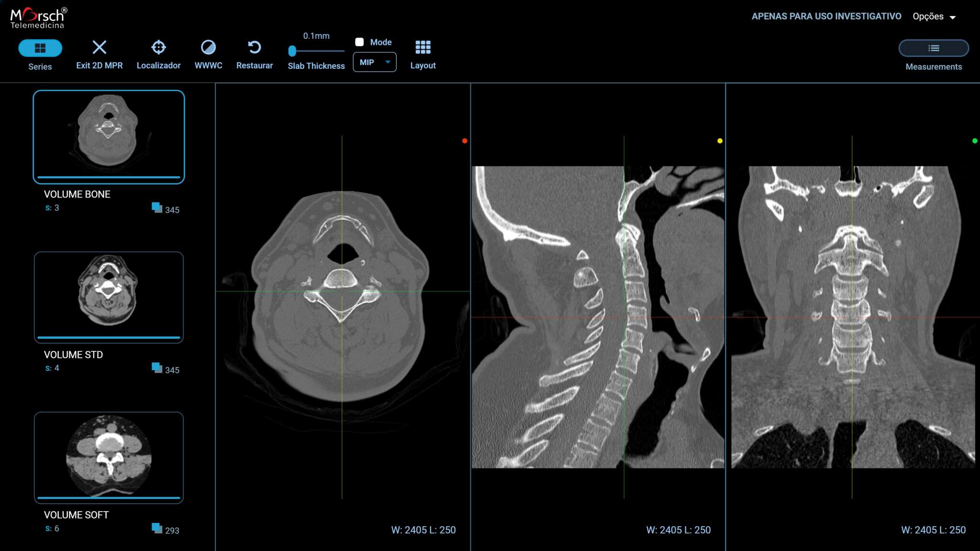
Task: Toggle the Series panel button
Action: 40,48
